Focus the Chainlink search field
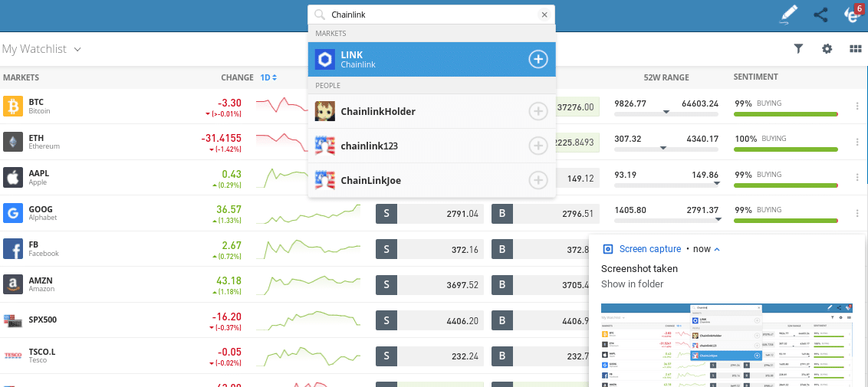Viewport: 868px width, 387px height. click(432, 15)
